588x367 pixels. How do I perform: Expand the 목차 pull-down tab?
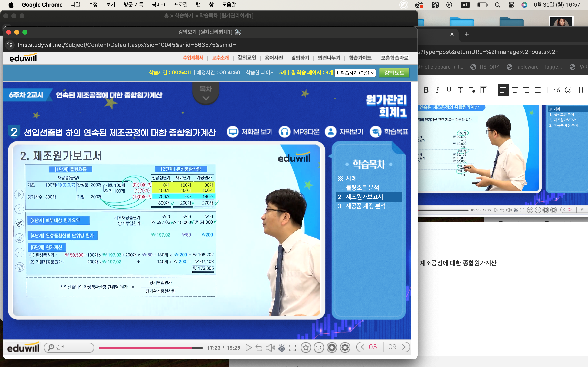[x=206, y=93]
